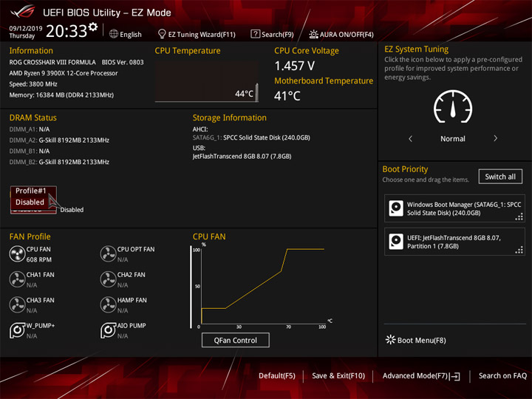Click ROG CROSSHAIR VIII FORMULA text
The height and width of the screenshot is (399, 532).
(52, 62)
